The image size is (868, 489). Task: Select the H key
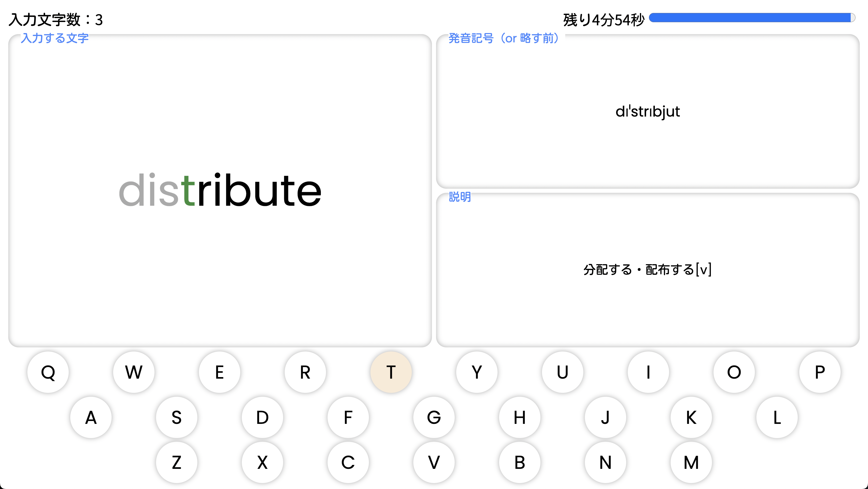coord(520,417)
